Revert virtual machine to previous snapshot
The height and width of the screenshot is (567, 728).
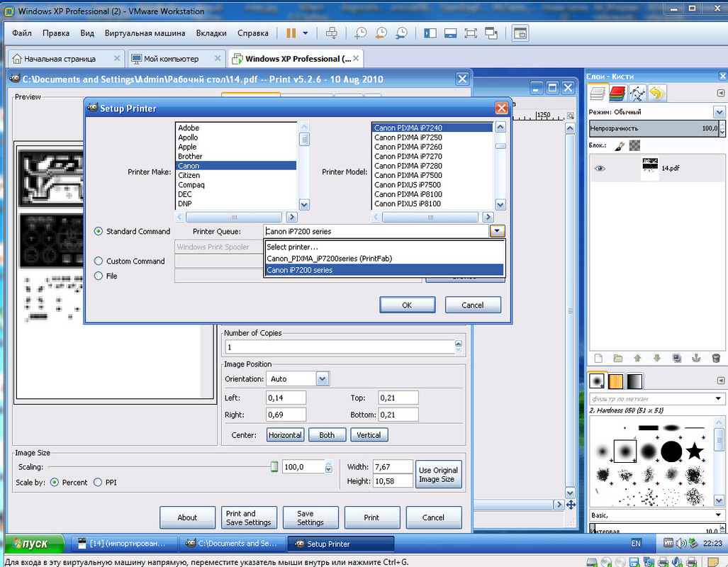point(381,33)
